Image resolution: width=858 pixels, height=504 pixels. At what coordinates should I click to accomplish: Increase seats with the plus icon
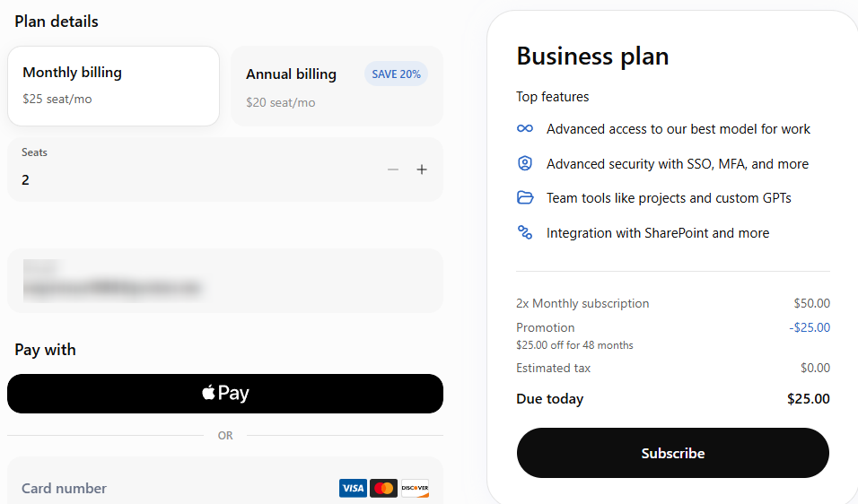pos(421,169)
